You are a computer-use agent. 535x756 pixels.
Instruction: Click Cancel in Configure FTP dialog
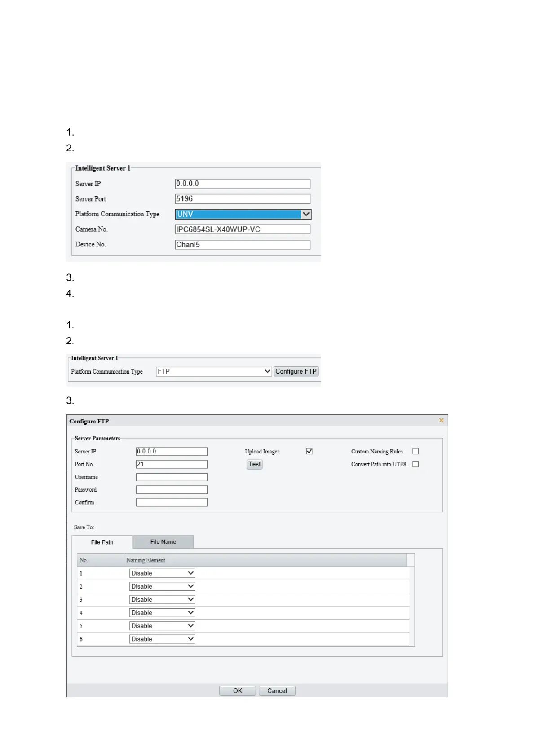click(x=277, y=691)
